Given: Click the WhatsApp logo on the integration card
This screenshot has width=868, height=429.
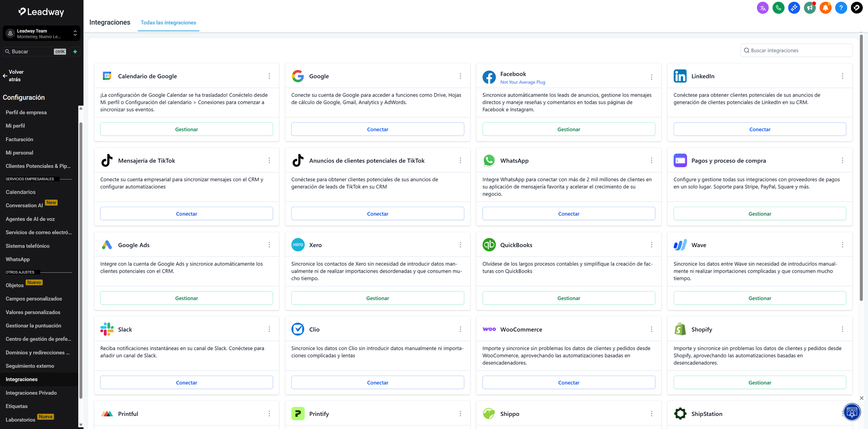Looking at the screenshot, I should pyautogui.click(x=489, y=161).
